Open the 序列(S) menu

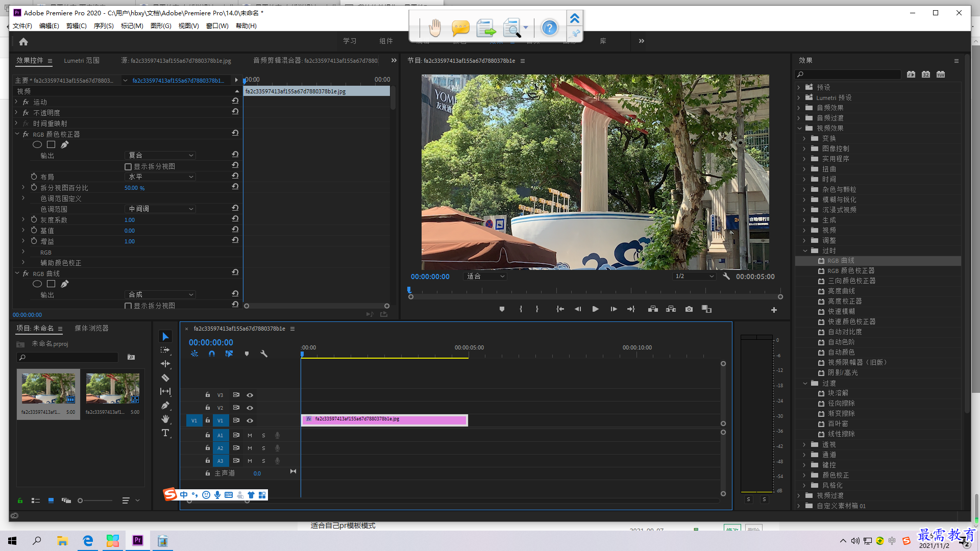104,26
